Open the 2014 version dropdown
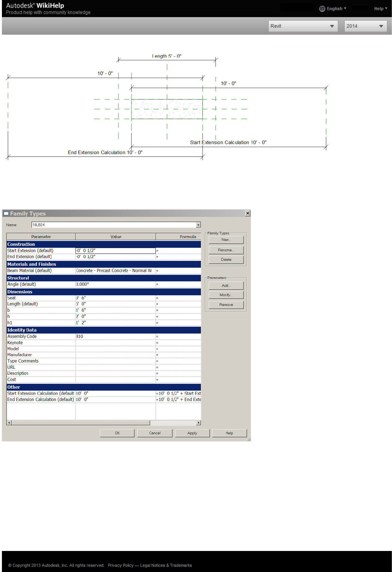Image resolution: width=392 pixels, height=572 pixels. click(366, 26)
